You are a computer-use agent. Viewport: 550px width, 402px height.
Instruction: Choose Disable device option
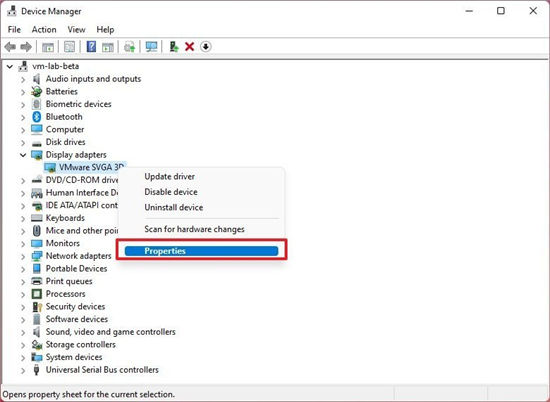[171, 192]
